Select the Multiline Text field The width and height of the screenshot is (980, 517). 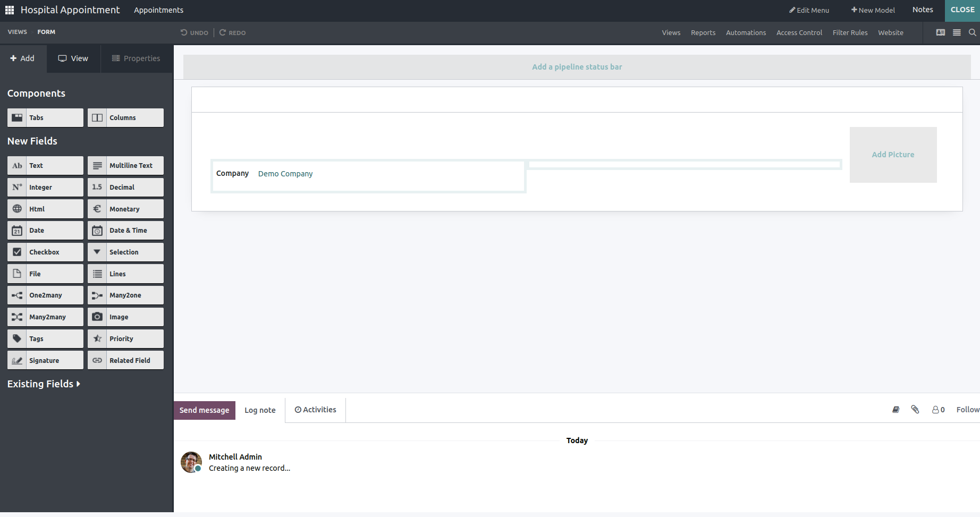pyautogui.click(x=125, y=166)
